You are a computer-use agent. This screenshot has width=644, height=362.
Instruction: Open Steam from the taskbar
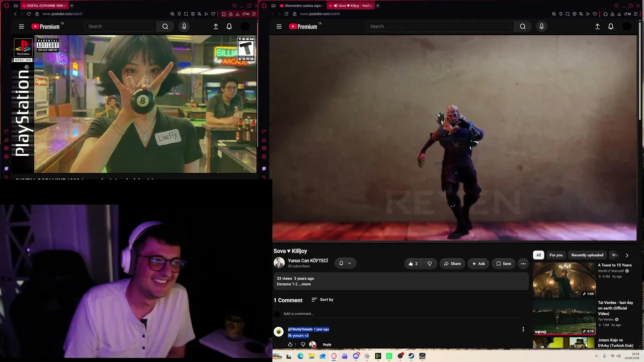pyautogui.click(x=411, y=356)
